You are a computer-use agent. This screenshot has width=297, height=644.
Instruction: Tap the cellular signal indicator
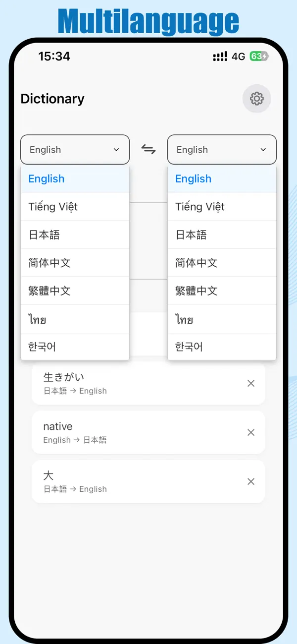coord(219,56)
